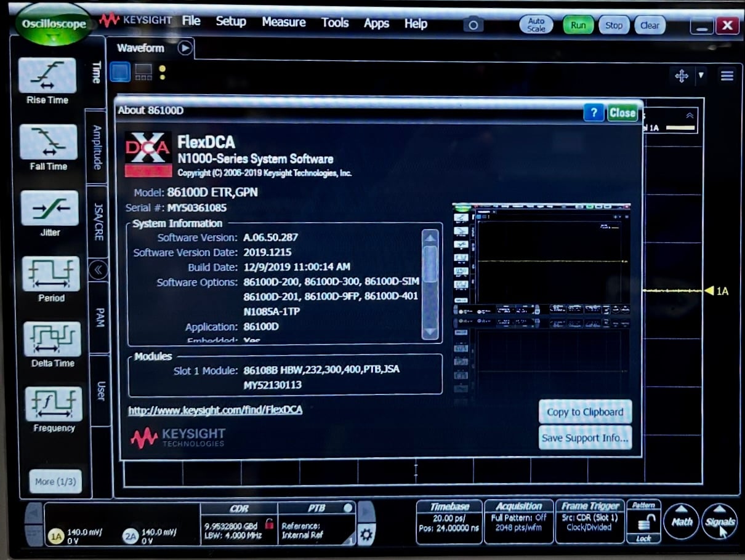This screenshot has width=745, height=560.
Task: Open the Acquisition settings panel
Action: pyautogui.click(x=519, y=522)
